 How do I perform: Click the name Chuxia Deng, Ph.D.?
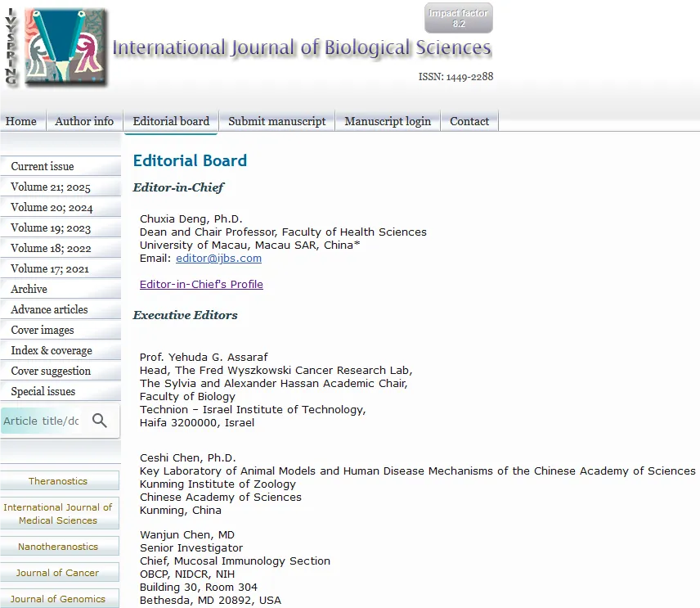pyautogui.click(x=191, y=219)
